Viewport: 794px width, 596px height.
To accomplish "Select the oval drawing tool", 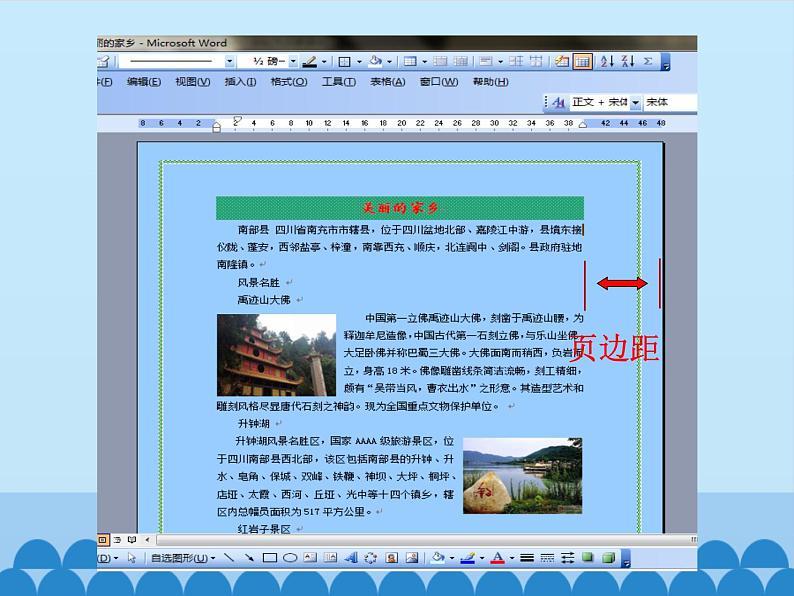I will click(x=290, y=558).
